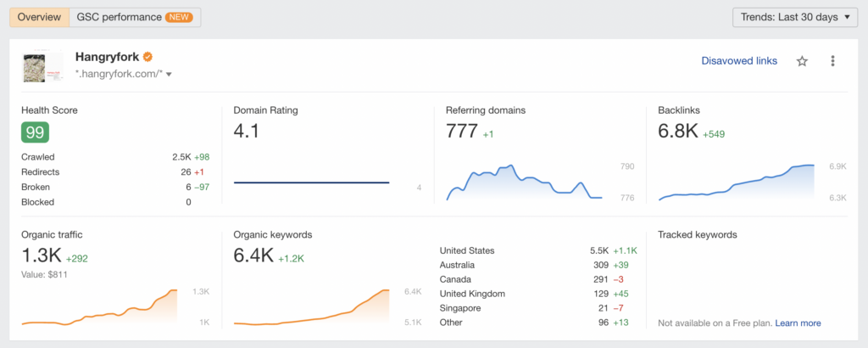Click the Organic keywords orange chart
868x348 pixels.
(312, 307)
